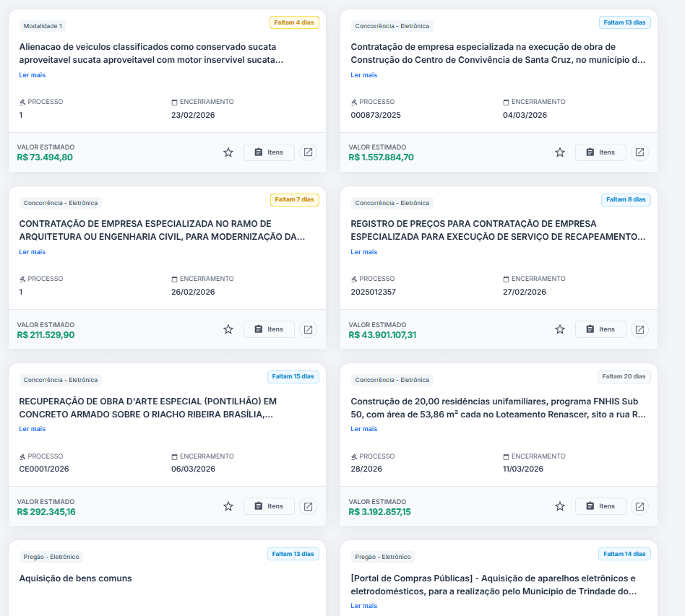Open external link on the pontilhão RECUPERAÇÃO card
The height and width of the screenshot is (616, 685).
pyautogui.click(x=308, y=506)
